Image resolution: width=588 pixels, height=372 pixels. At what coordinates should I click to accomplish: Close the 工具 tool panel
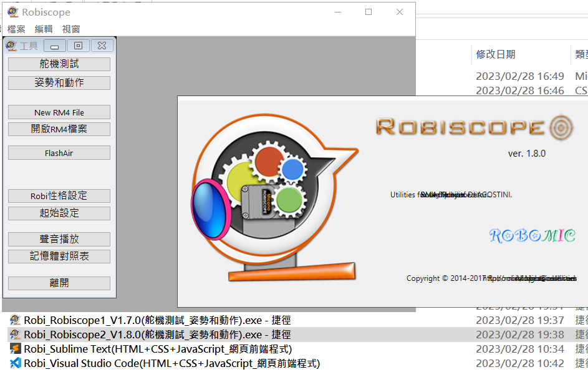[102, 46]
